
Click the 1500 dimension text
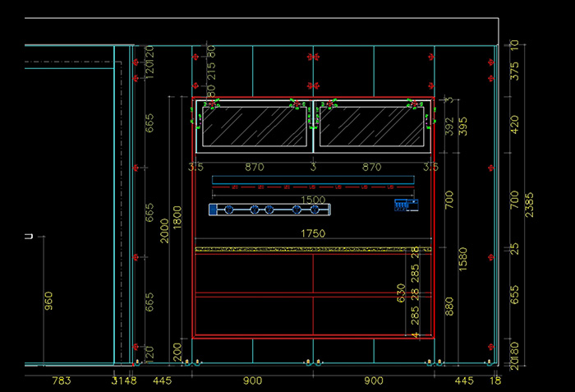[312, 200]
